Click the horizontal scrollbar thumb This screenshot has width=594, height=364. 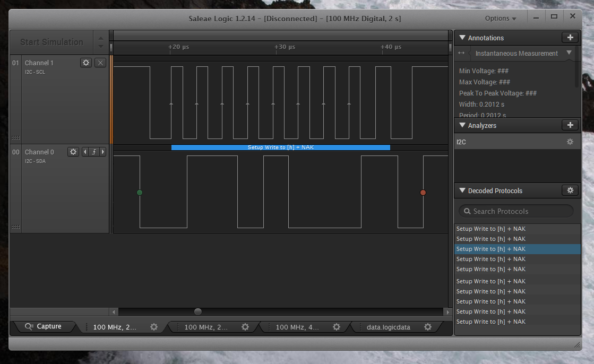coord(198,311)
